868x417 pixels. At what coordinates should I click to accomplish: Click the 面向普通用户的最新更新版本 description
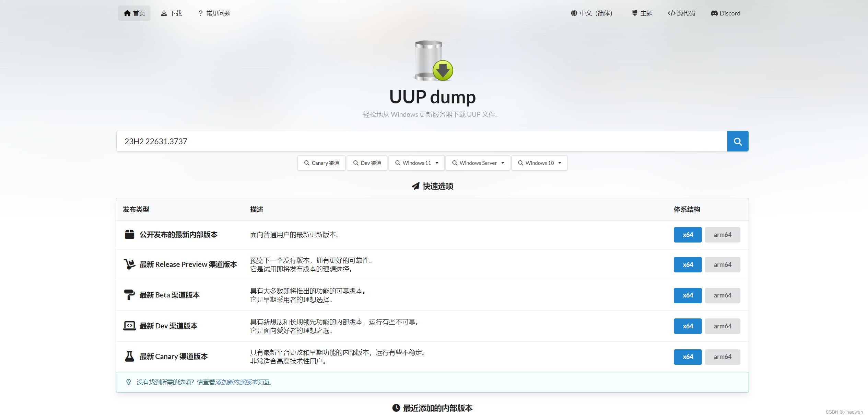(x=295, y=235)
